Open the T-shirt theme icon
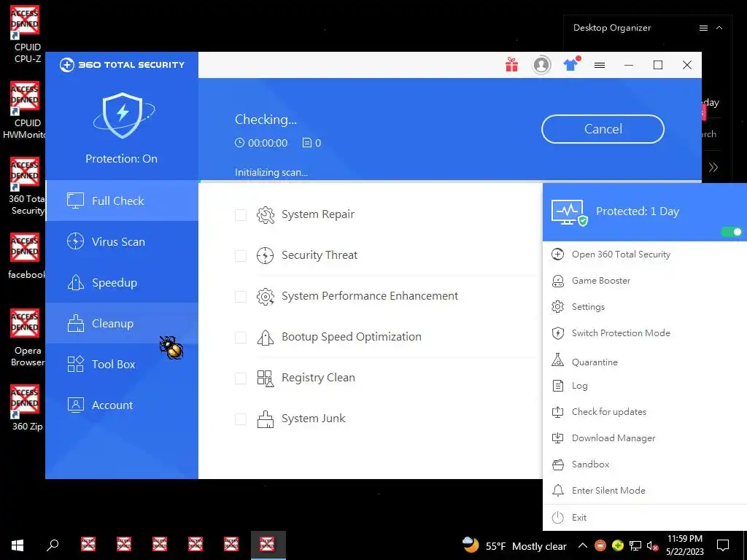Viewport: 747px width, 560px height. (x=570, y=65)
